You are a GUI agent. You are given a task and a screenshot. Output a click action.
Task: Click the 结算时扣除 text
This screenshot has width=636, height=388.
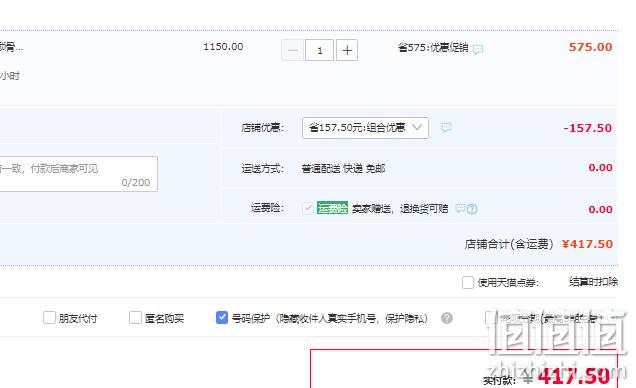pos(593,281)
